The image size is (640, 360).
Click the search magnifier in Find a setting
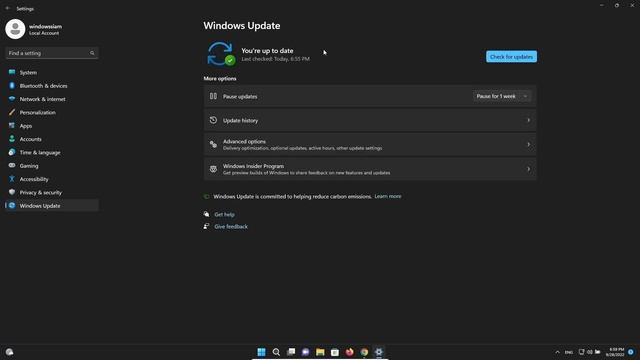point(92,53)
